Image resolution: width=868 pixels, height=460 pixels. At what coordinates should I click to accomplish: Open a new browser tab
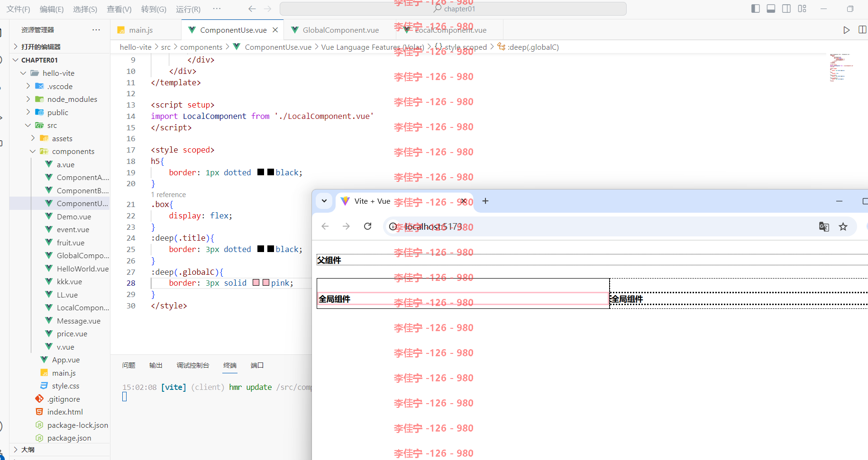pos(485,201)
